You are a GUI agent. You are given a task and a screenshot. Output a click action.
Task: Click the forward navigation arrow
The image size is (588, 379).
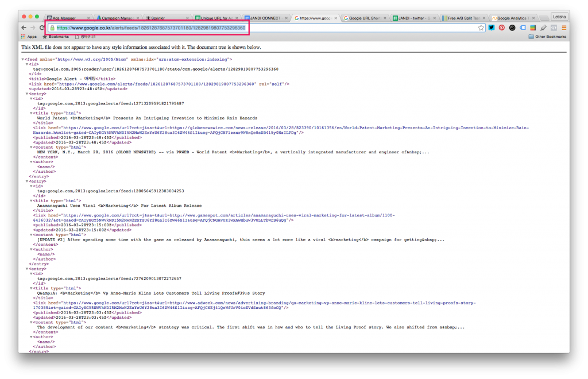(33, 28)
